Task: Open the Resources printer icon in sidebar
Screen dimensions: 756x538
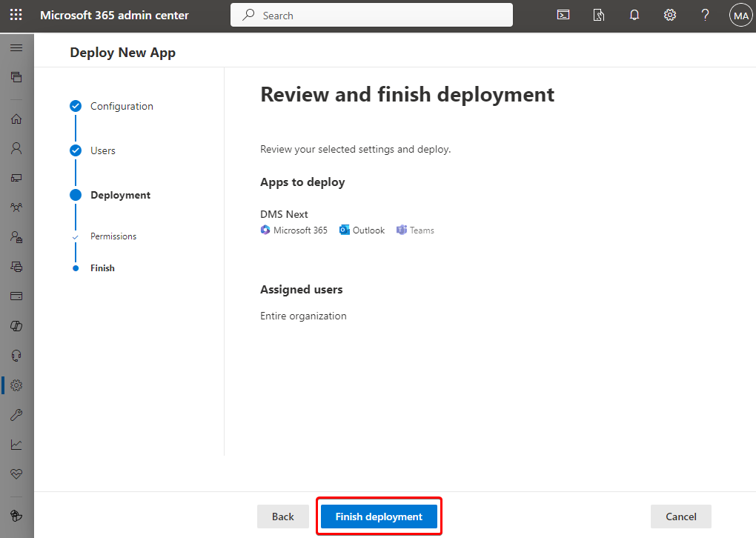Action: (x=16, y=267)
